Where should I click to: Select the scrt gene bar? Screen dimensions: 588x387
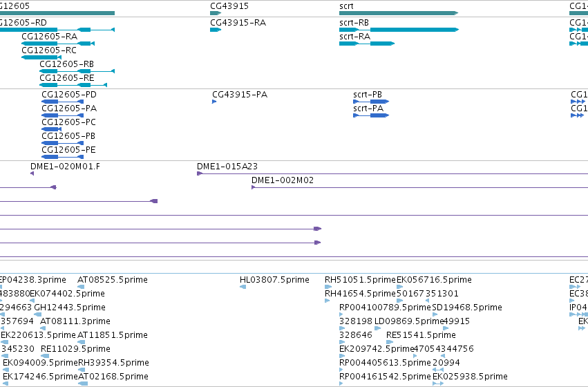[x=399, y=13]
